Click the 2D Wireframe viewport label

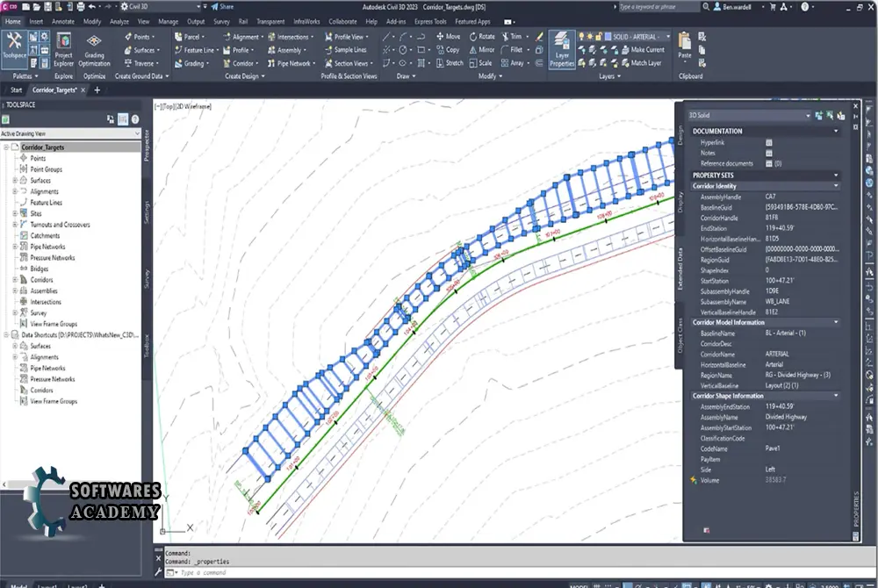pos(194,106)
